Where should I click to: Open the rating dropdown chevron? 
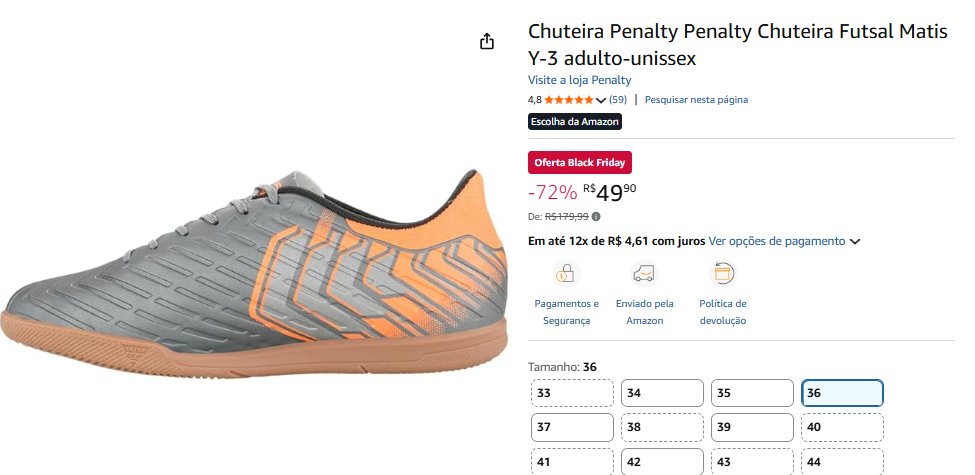[x=601, y=100]
